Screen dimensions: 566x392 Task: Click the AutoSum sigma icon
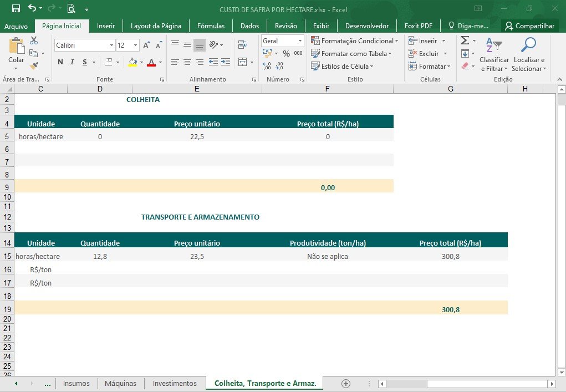(x=465, y=40)
